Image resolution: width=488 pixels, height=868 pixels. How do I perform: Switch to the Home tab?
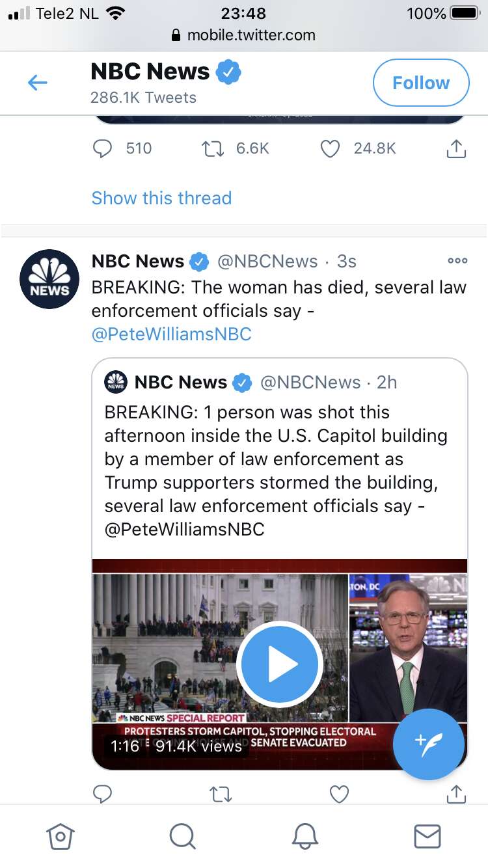(x=60, y=836)
